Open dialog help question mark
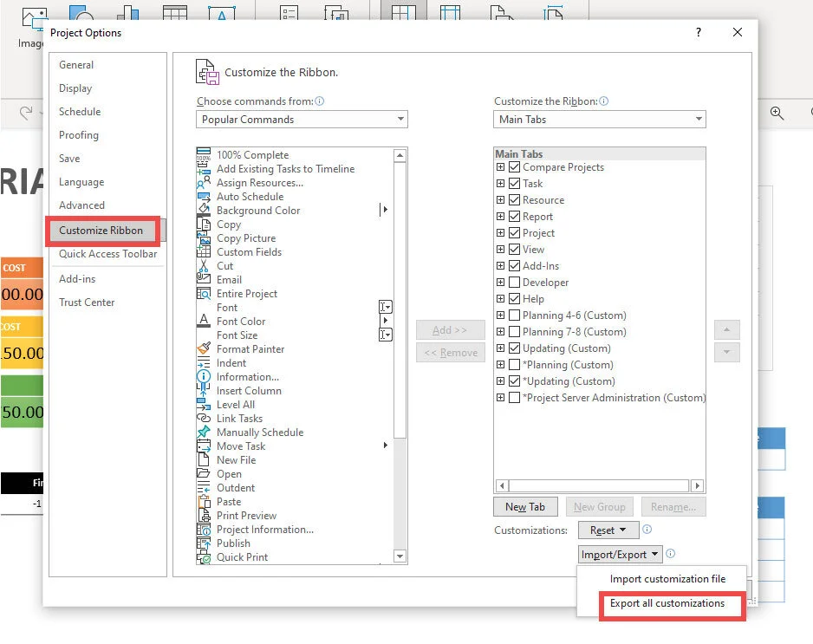 (699, 32)
